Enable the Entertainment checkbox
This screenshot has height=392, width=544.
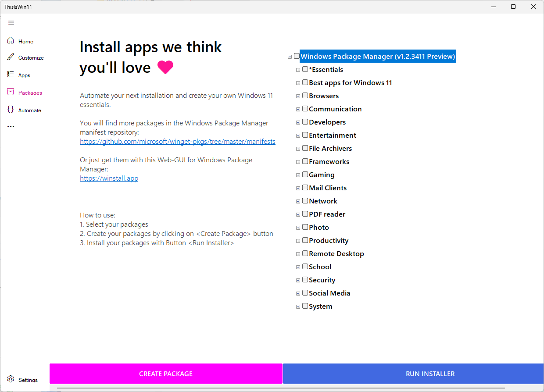[x=305, y=135]
